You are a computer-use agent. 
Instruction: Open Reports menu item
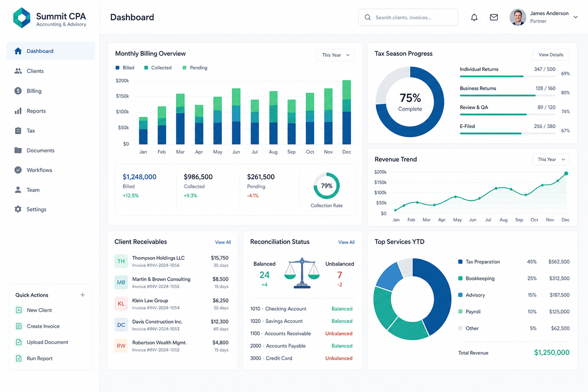click(50, 111)
